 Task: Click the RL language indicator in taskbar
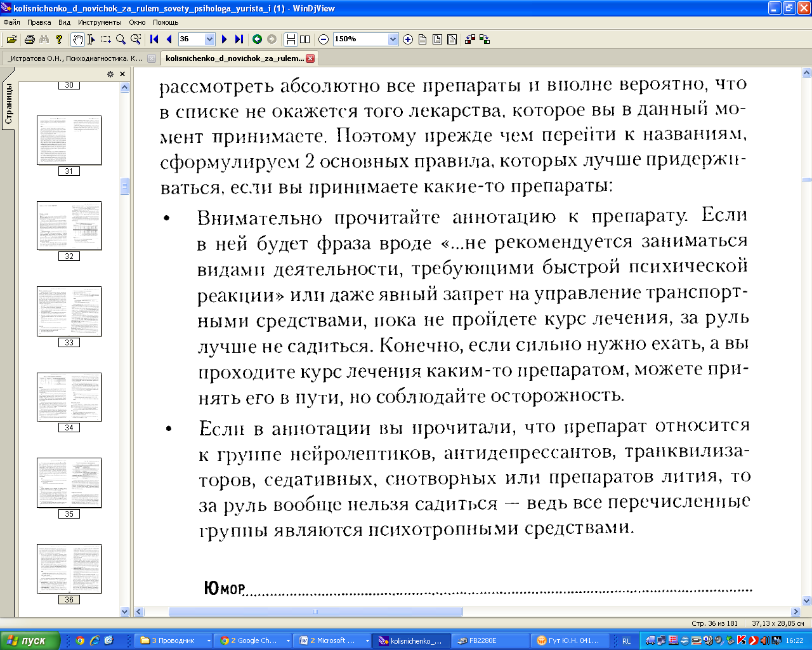coord(626,641)
